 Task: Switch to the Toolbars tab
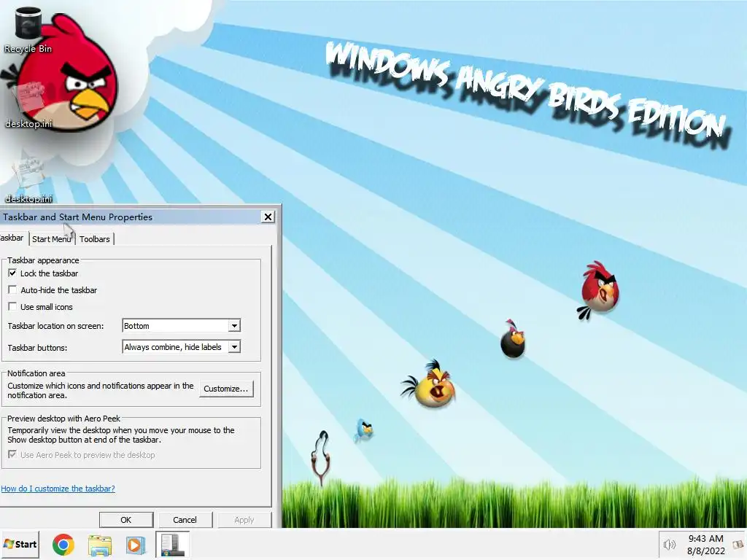point(94,239)
